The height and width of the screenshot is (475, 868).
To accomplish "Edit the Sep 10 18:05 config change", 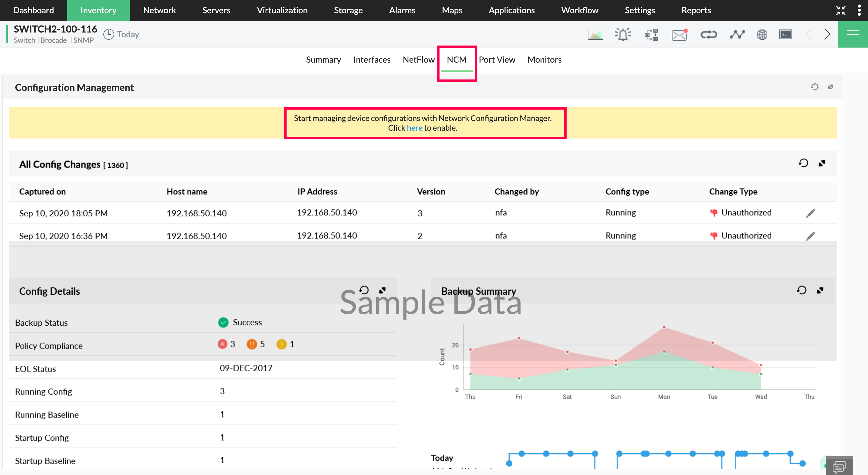I will point(810,213).
